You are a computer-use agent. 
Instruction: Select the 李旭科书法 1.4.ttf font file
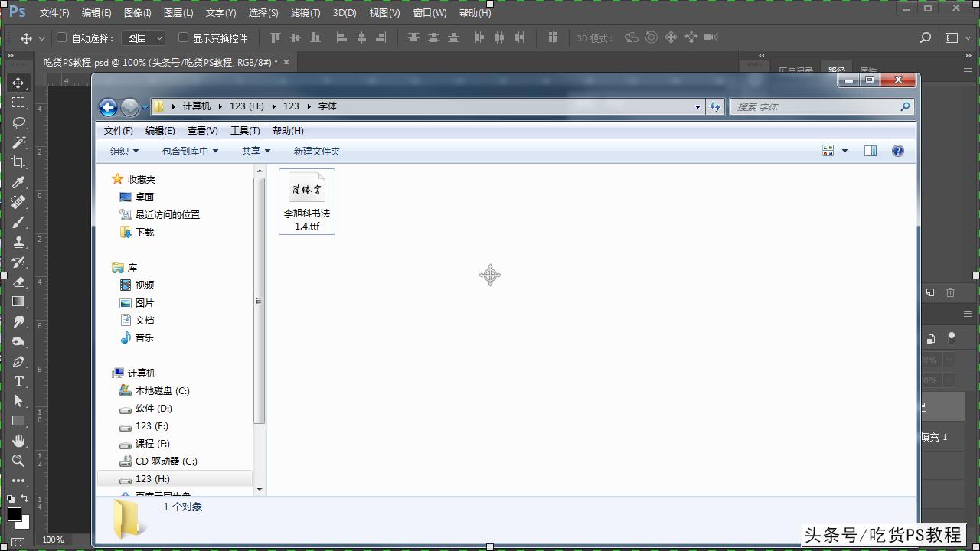(307, 201)
